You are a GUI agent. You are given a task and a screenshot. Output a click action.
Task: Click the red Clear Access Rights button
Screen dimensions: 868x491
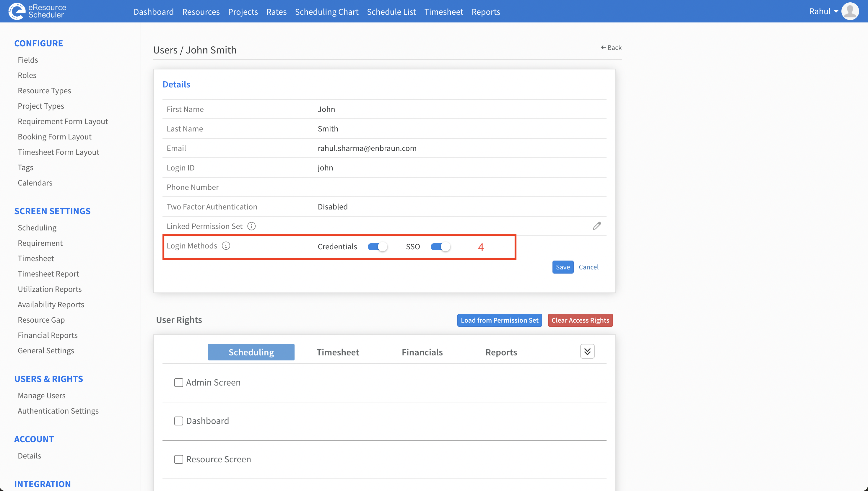click(x=580, y=320)
